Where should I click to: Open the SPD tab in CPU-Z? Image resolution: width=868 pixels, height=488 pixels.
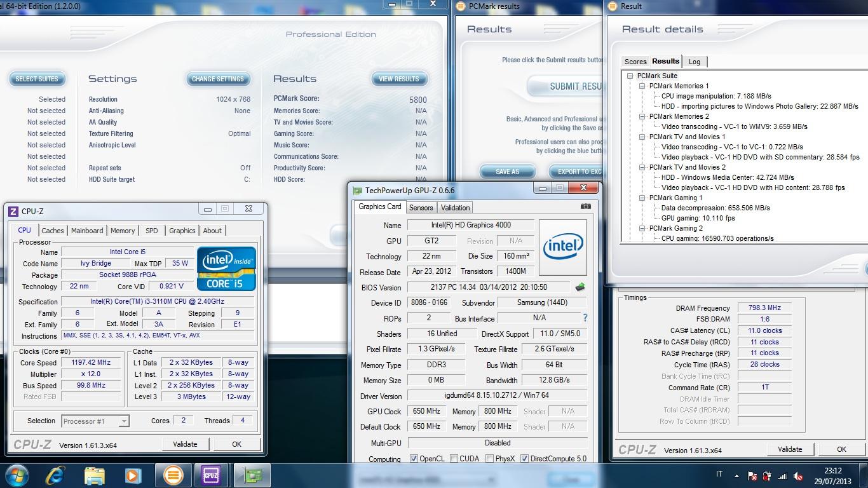(x=152, y=231)
